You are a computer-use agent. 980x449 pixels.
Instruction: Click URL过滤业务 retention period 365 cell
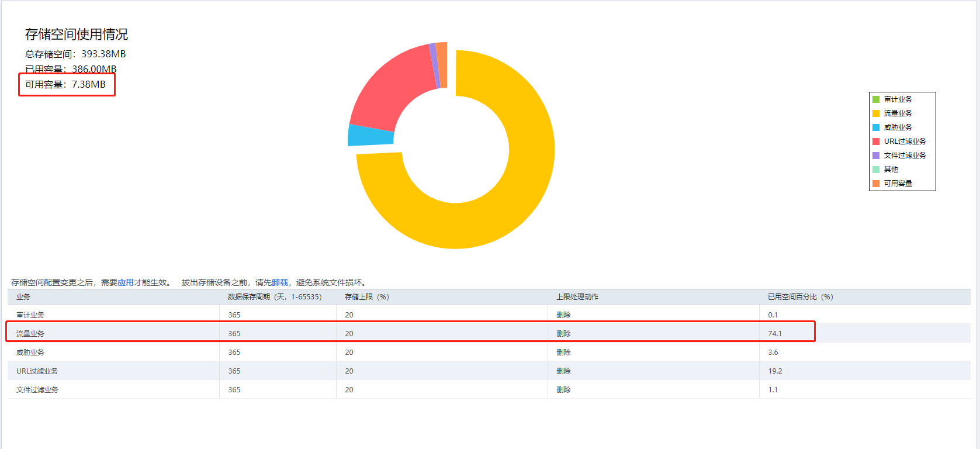(234, 371)
